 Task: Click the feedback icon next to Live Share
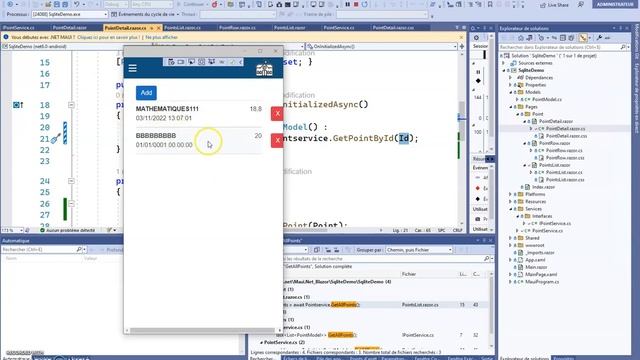(x=580, y=4)
